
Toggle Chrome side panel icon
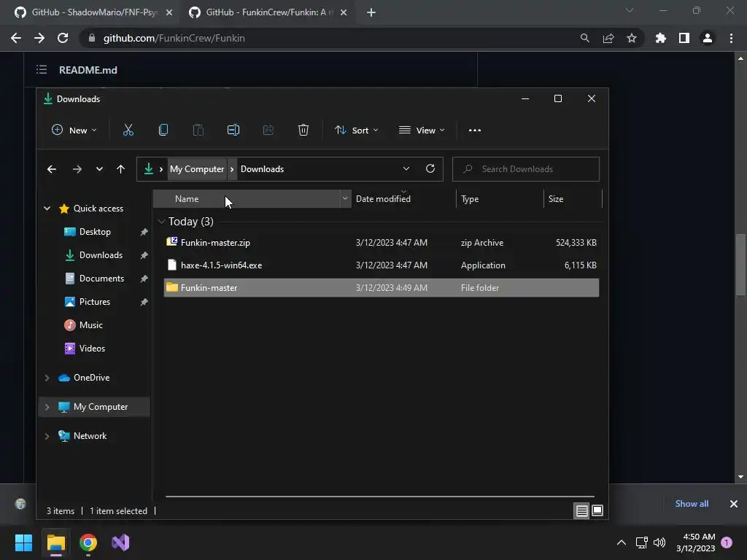coord(684,38)
